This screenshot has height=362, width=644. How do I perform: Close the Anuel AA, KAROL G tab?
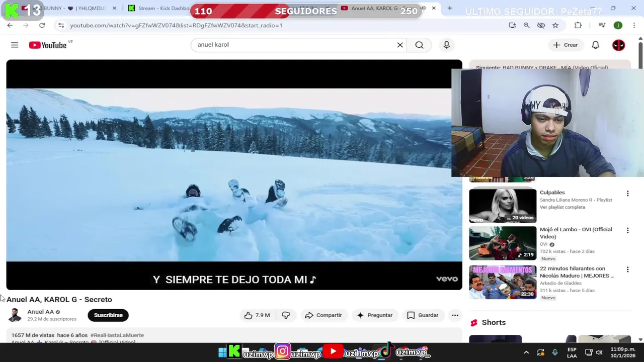click(x=434, y=8)
